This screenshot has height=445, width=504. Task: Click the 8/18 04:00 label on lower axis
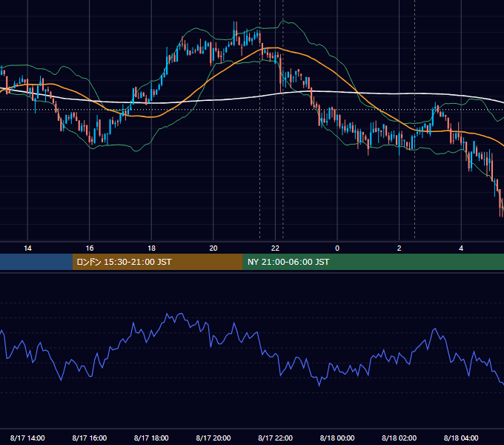pyautogui.click(x=461, y=438)
